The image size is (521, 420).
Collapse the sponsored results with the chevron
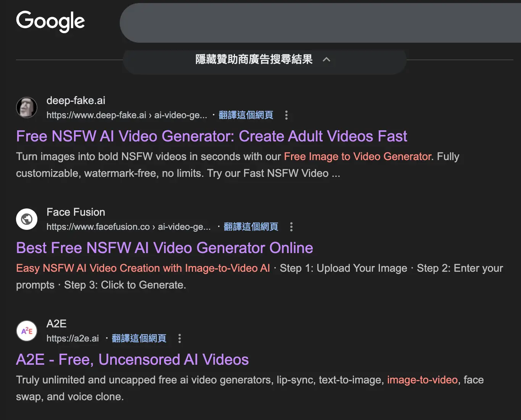326,59
